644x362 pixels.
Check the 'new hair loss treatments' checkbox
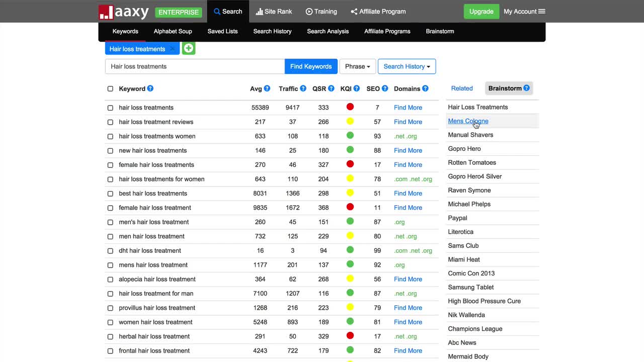pos(110,150)
